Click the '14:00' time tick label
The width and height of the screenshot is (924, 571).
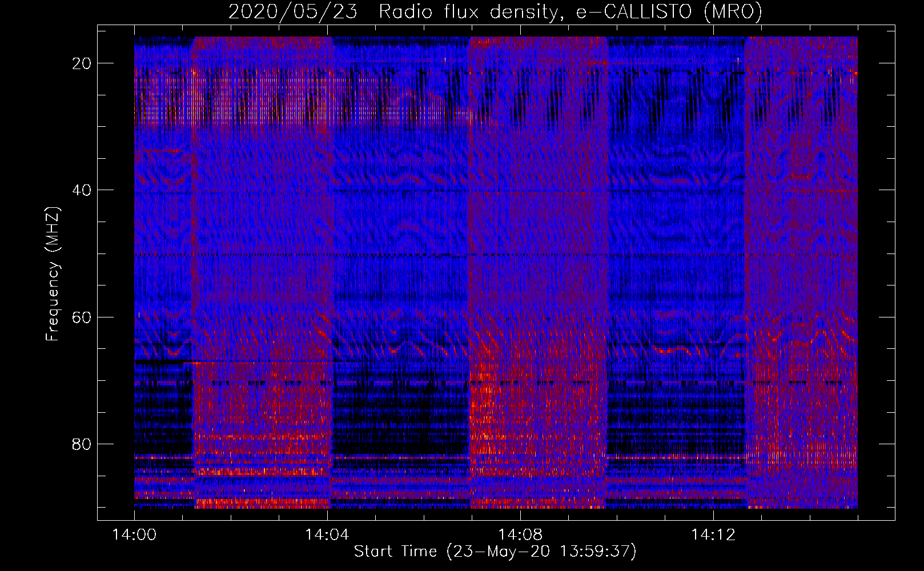click(134, 535)
